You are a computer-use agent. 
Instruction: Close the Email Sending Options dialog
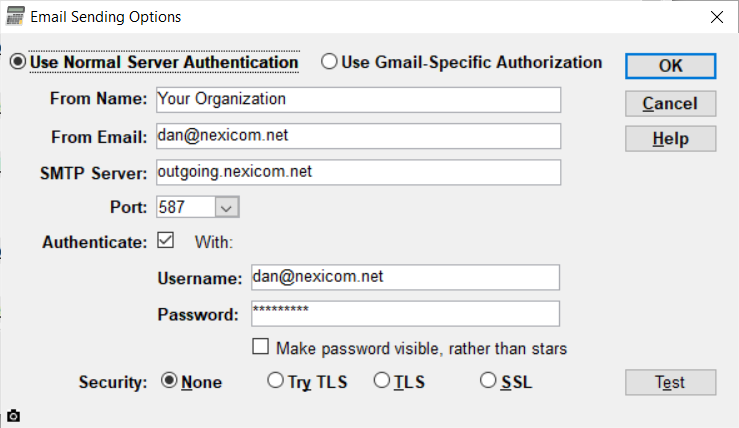pos(717,17)
